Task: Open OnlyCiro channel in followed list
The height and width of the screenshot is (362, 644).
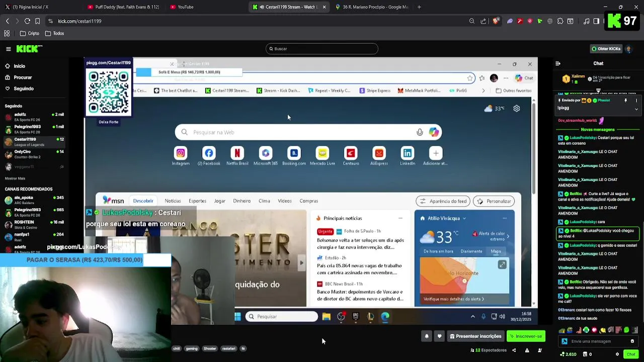Action: (x=34, y=154)
